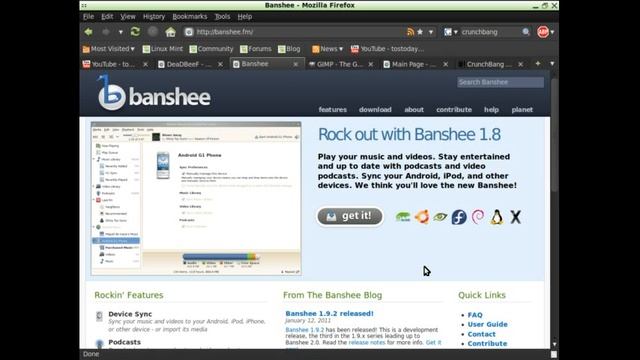Click the Linux Tux penguin icon
This screenshot has height=360, width=640.
[497, 217]
